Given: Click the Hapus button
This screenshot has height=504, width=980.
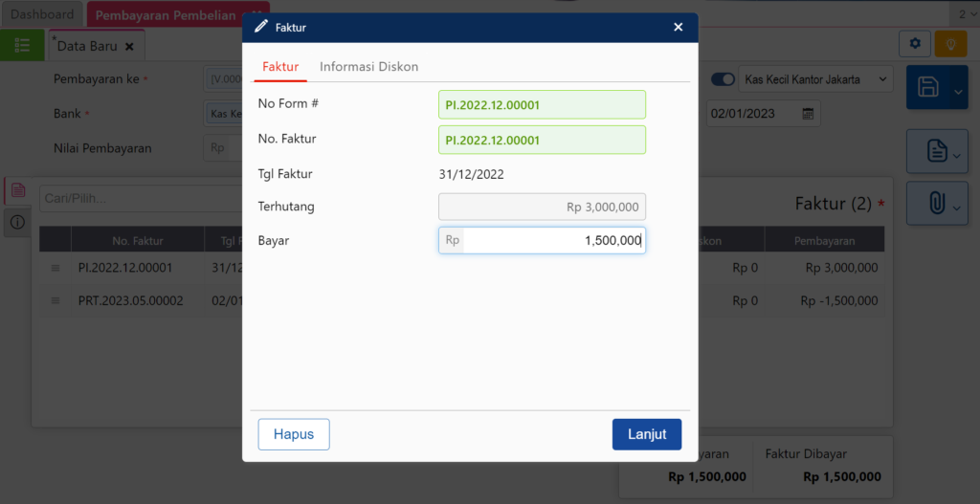Looking at the screenshot, I should pyautogui.click(x=294, y=434).
